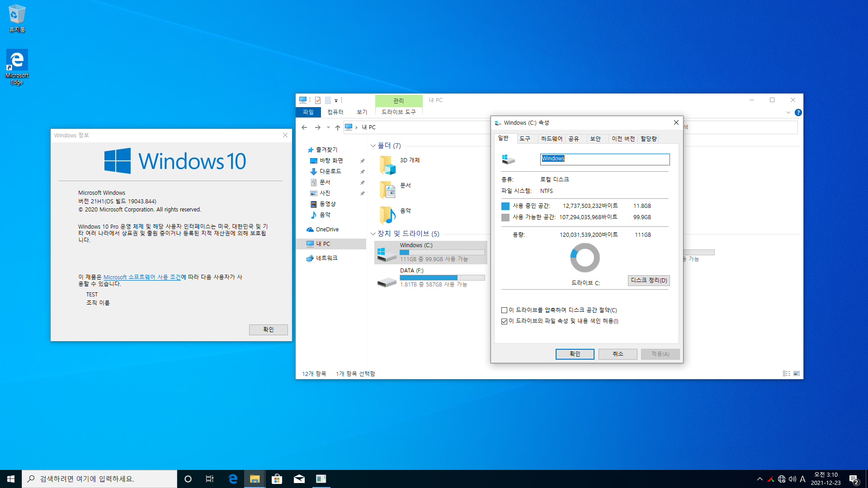Click Explorer forward navigation arrow
Screen dimensions: 868x488
coord(318,127)
